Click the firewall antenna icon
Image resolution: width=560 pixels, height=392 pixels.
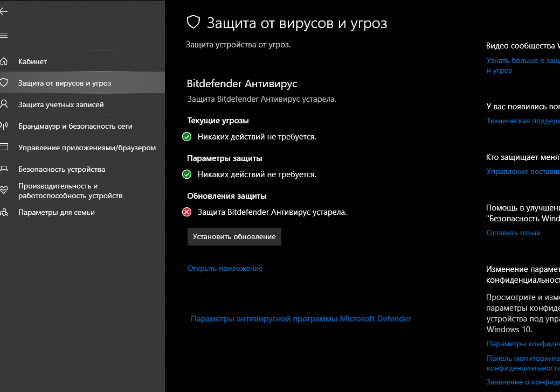(x=4, y=125)
